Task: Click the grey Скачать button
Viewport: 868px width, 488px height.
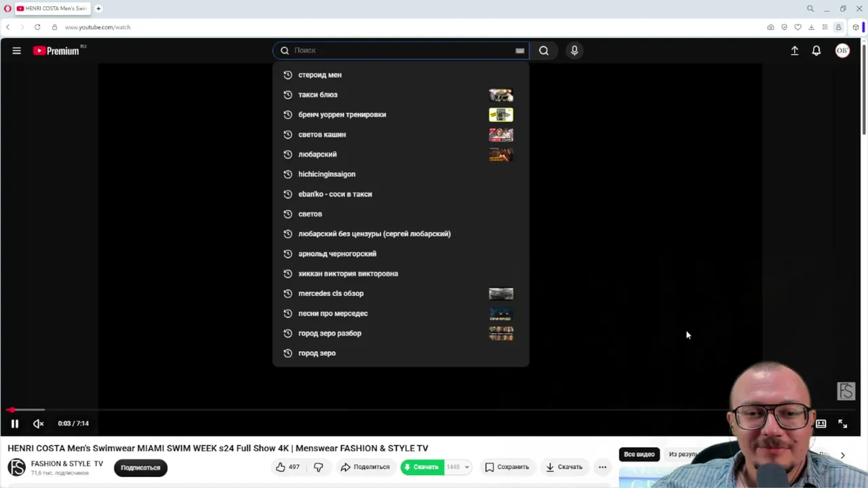Action: pos(564,467)
